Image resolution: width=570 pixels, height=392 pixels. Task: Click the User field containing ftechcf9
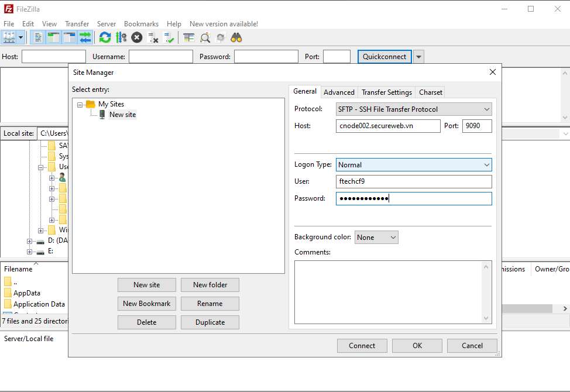point(414,181)
